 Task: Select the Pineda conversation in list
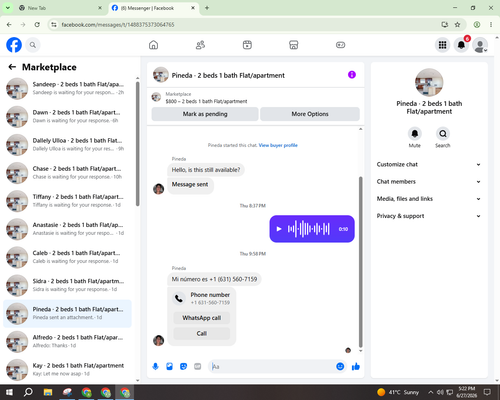(67, 313)
